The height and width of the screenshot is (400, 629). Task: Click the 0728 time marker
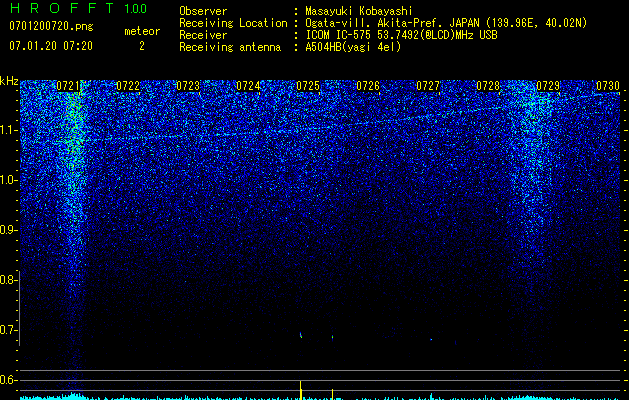[488, 86]
